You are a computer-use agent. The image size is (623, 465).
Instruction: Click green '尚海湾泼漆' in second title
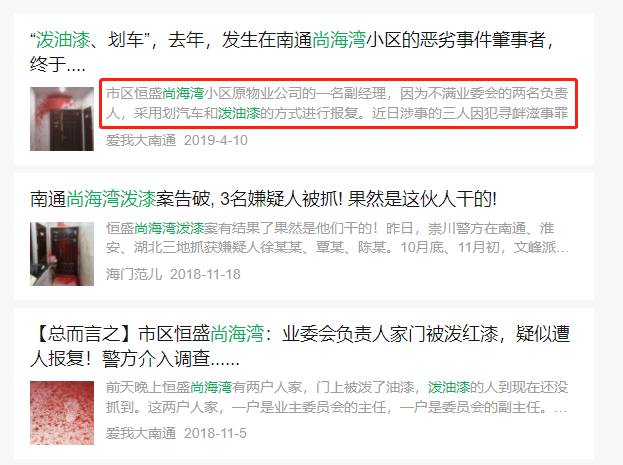pos(111,199)
